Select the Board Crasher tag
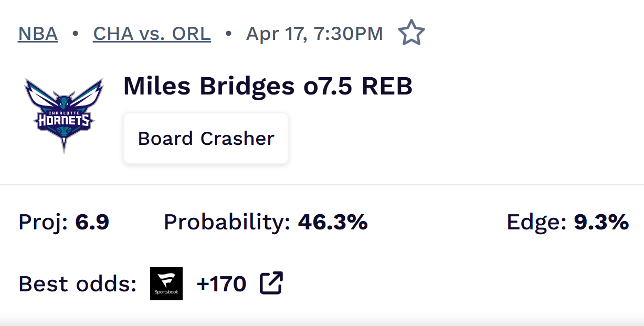Image resolution: width=644 pixels, height=326 pixels. click(x=206, y=139)
